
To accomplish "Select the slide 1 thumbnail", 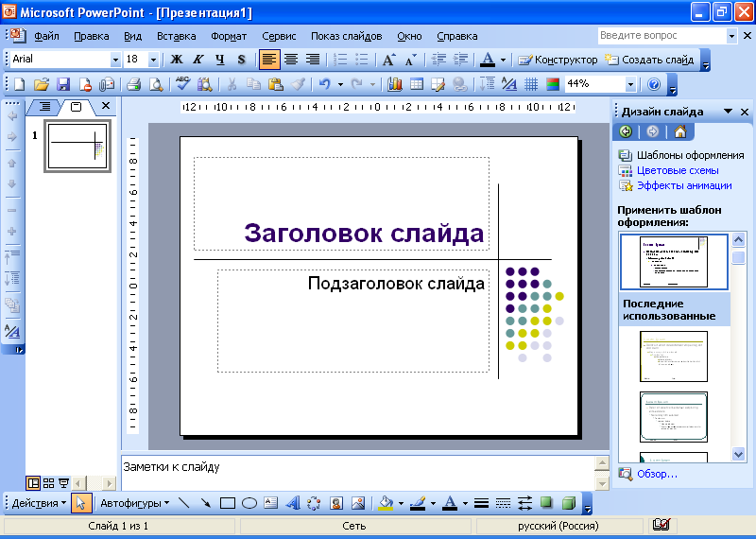I will click(x=77, y=147).
